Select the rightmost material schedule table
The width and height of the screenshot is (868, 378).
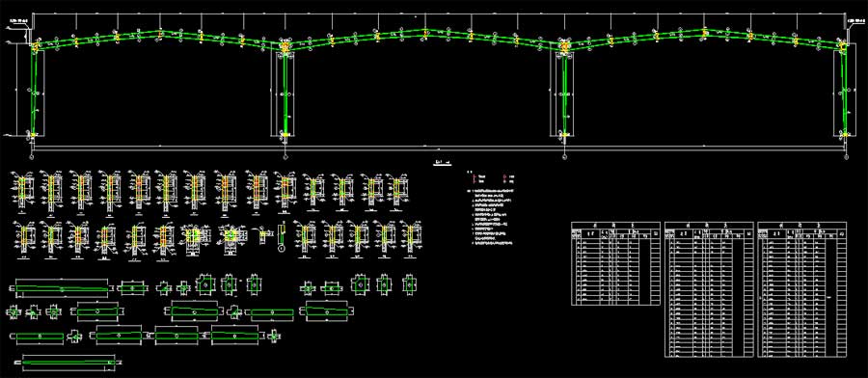click(x=801, y=289)
